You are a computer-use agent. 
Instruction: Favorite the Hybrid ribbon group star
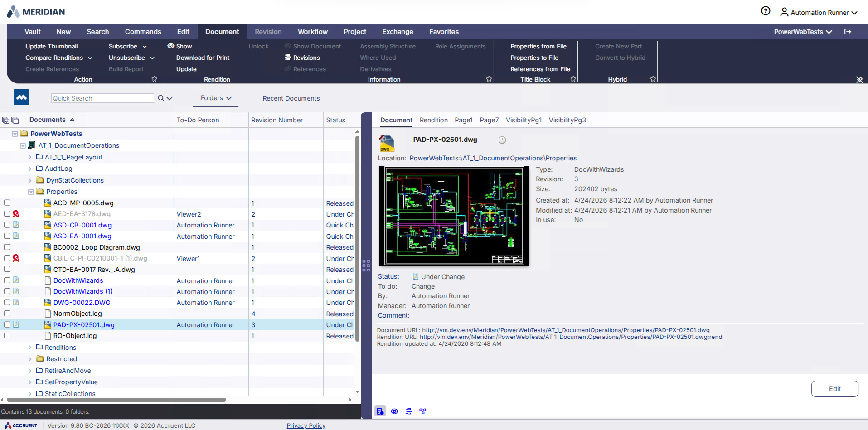653,79
